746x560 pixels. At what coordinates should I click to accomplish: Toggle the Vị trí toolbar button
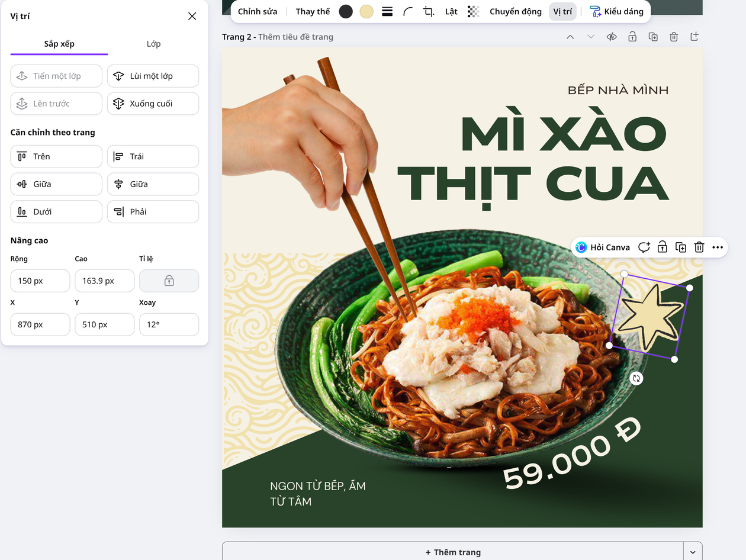[x=562, y=11]
